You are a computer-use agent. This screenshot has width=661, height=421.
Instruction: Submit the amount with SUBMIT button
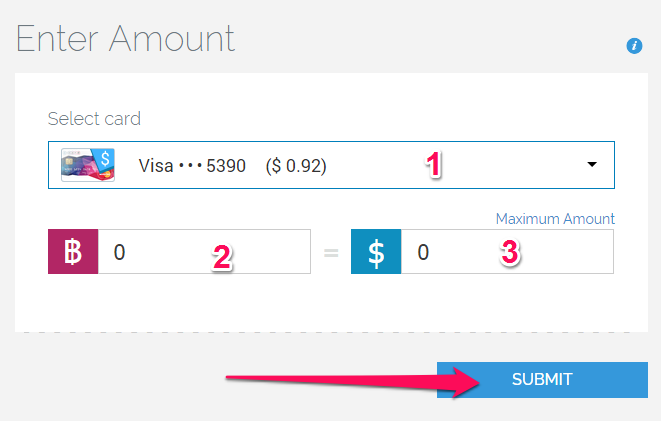coord(542,380)
